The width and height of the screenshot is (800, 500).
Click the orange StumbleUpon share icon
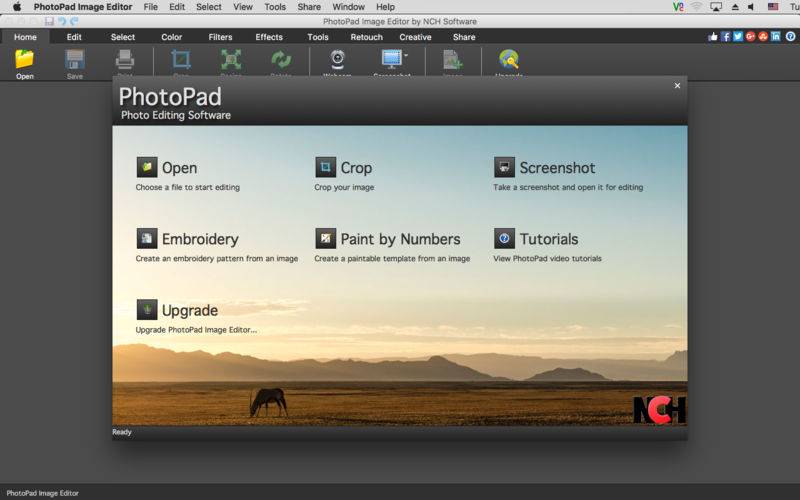(763, 36)
